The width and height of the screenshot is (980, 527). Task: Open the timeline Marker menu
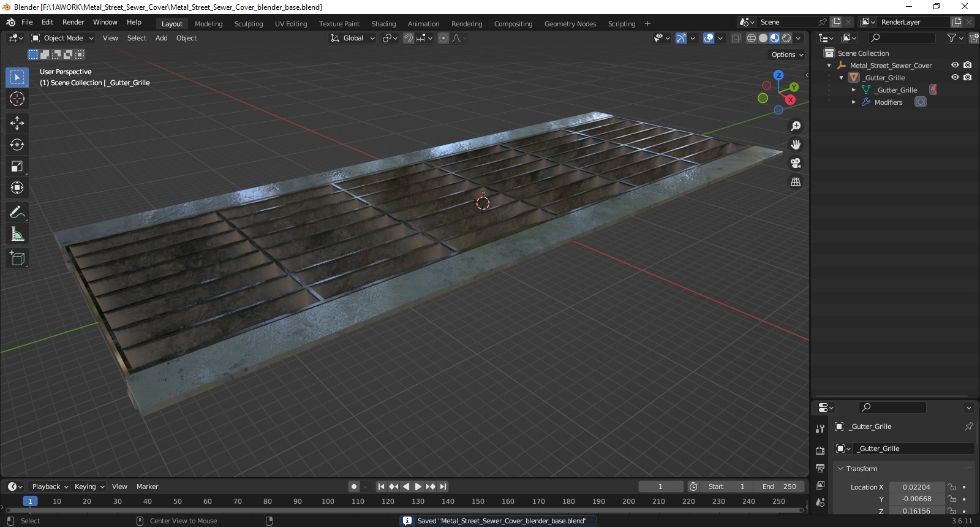click(147, 487)
